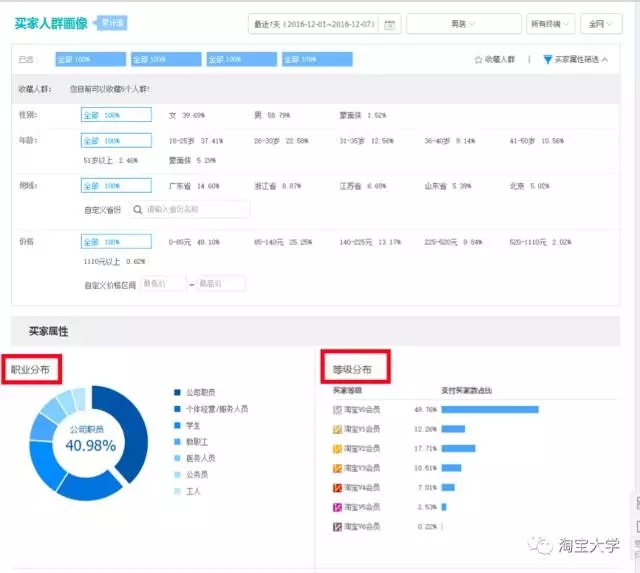Viewport: 640px width, 573px height.
Task: Click the 教职工 legend entry
Action: click(x=191, y=442)
